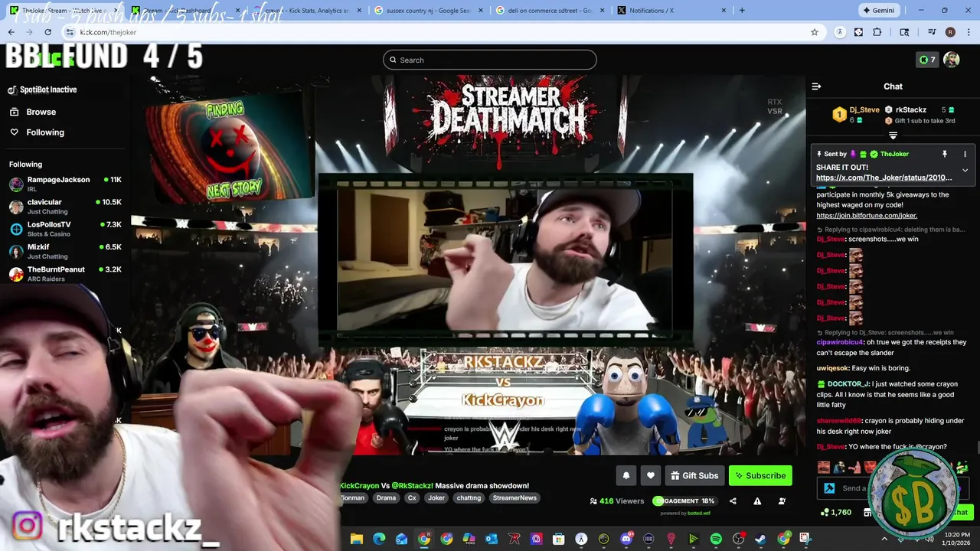Open pinned message three-dot options

coord(965,154)
